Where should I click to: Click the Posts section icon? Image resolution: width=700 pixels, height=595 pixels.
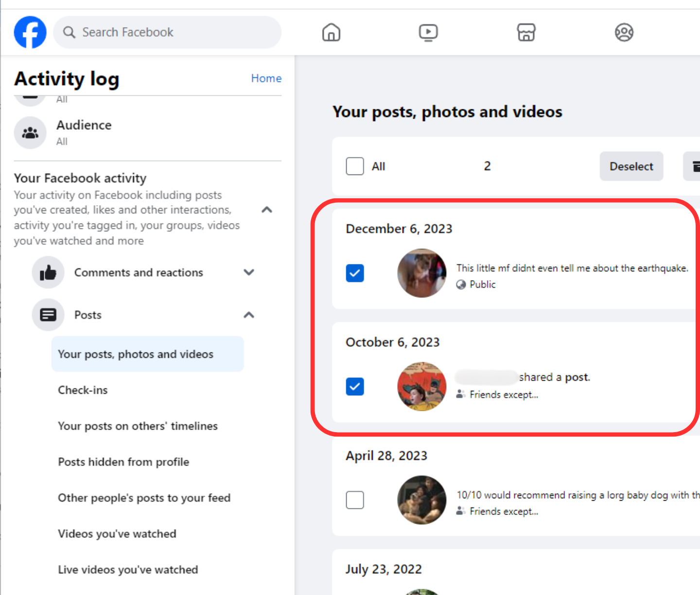point(48,315)
